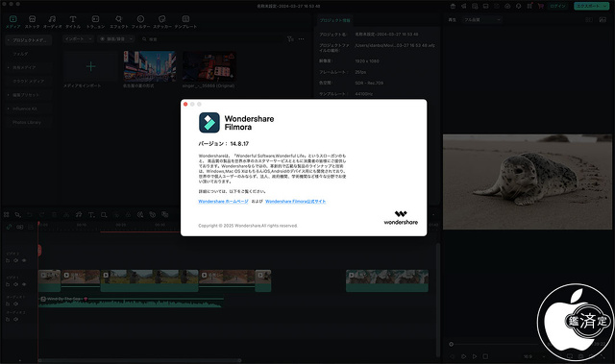Toggle visibility eye on ビデオ2 track
This screenshot has height=364, width=615.
tap(24, 260)
